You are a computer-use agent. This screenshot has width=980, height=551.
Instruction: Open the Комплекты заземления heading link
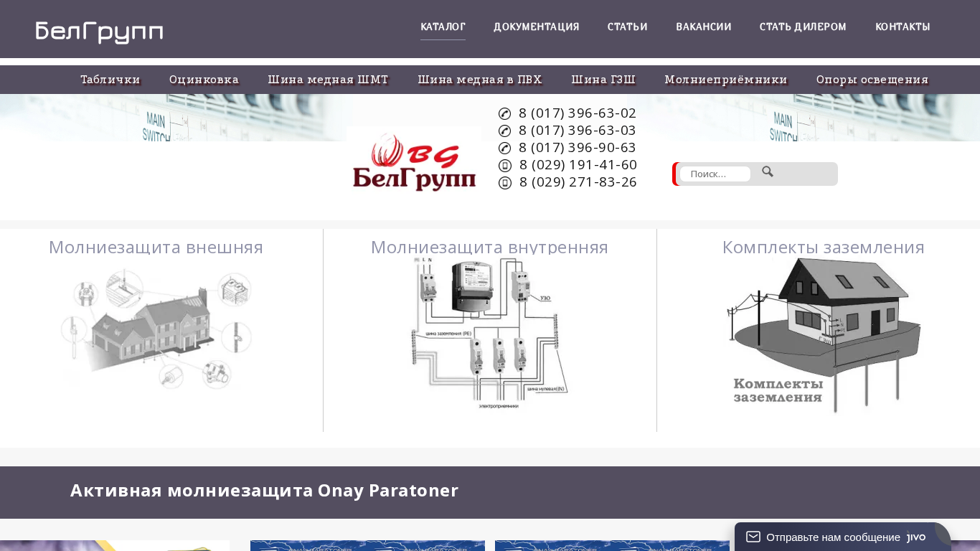point(823,248)
